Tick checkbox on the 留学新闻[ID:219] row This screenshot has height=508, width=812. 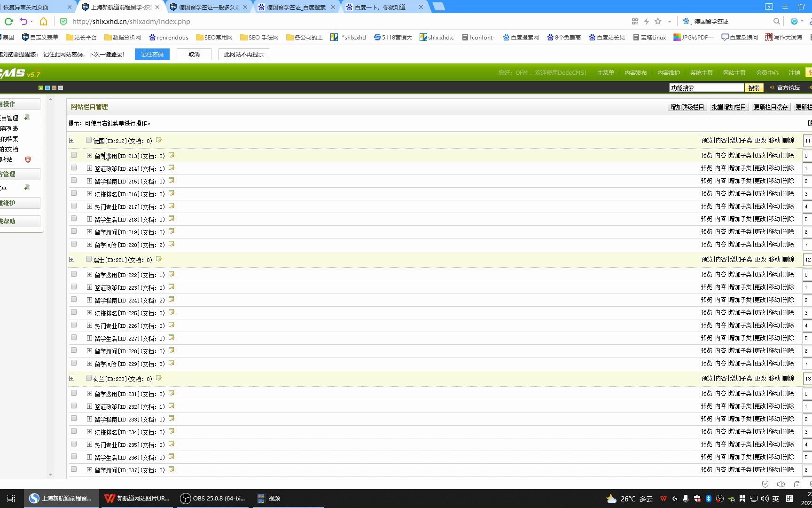74,231
